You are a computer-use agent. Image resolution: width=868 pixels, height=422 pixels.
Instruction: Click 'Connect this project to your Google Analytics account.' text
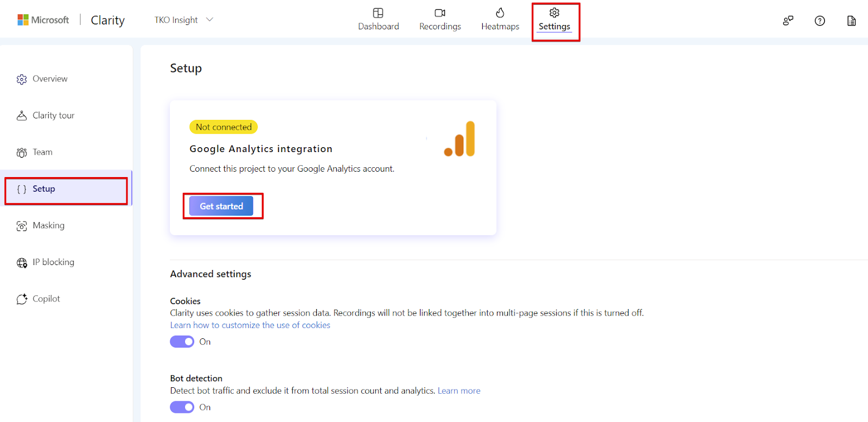tap(292, 169)
